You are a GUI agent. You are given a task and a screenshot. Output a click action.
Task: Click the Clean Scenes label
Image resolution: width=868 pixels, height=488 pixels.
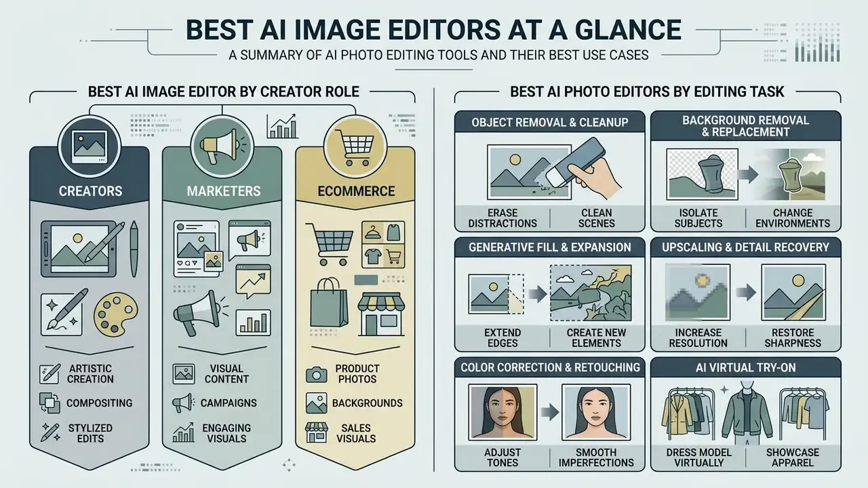(x=597, y=218)
